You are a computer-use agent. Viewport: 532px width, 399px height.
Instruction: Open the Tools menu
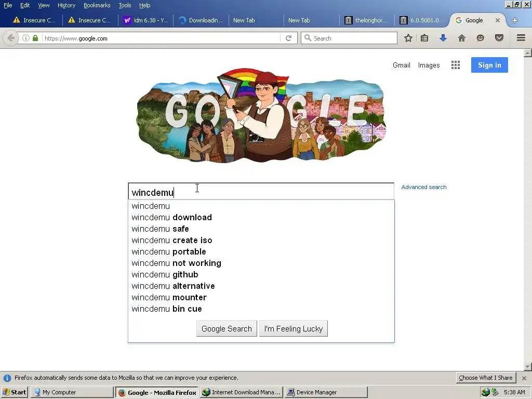[x=125, y=5]
